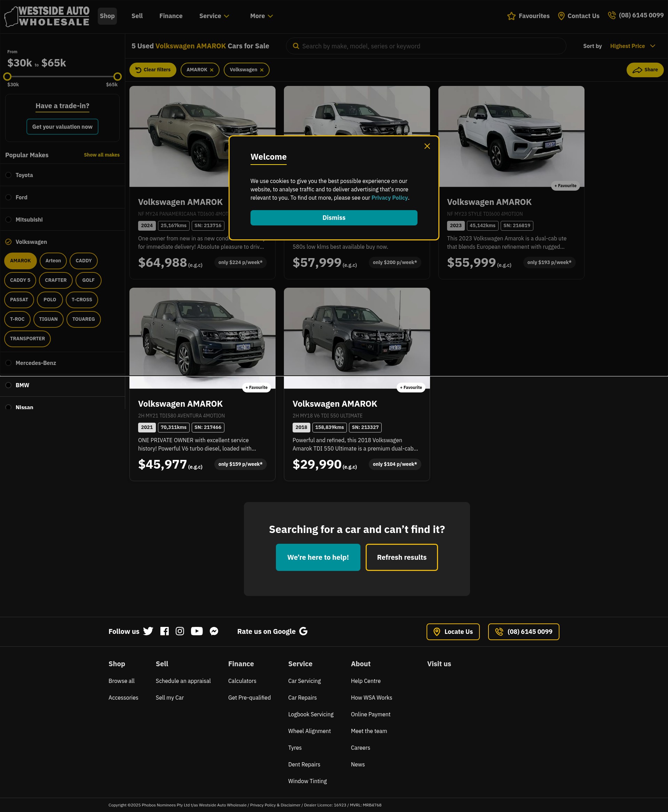
Task: Open footer Calculators link
Action: click(242, 681)
